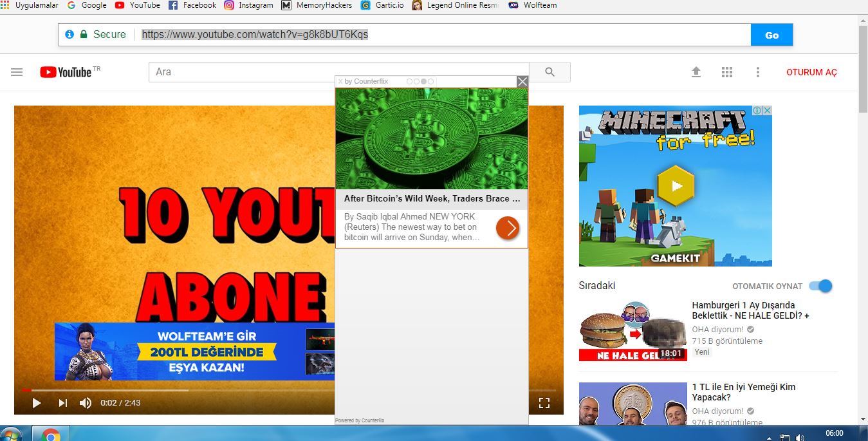Viewport: 868px width, 441px height.
Task: Click the AdChoices info icon
Action: click(758, 111)
